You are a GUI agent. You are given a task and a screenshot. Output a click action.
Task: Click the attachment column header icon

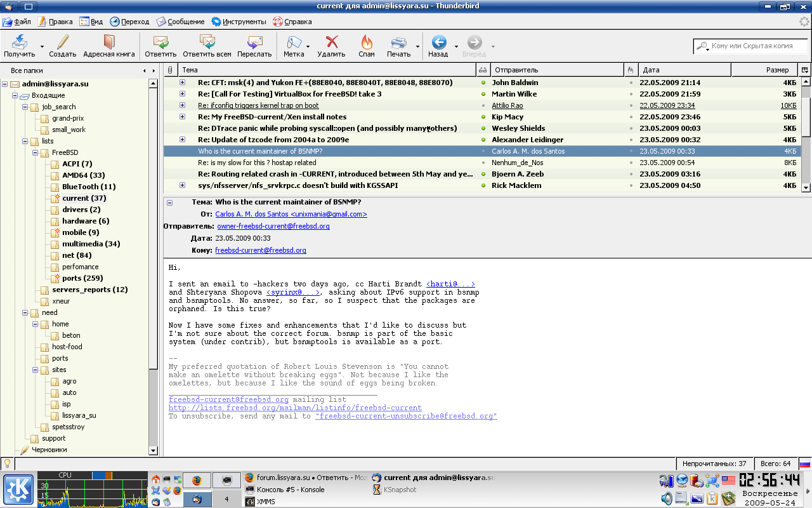[x=169, y=70]
